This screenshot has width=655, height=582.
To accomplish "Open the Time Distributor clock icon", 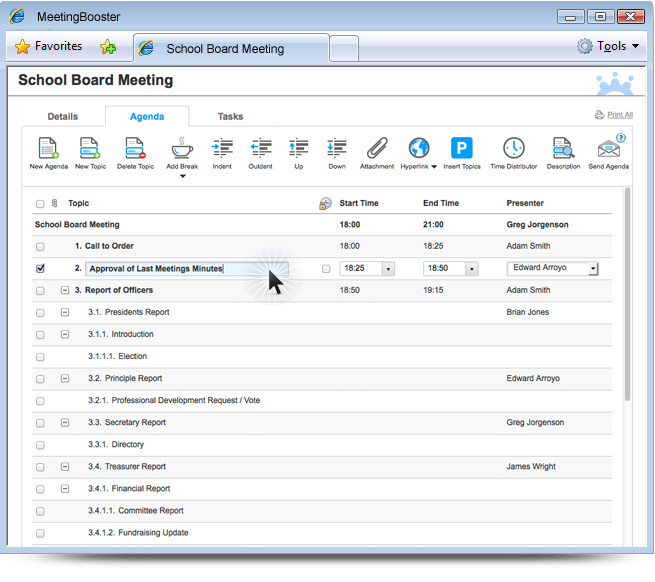I will 513,148.
